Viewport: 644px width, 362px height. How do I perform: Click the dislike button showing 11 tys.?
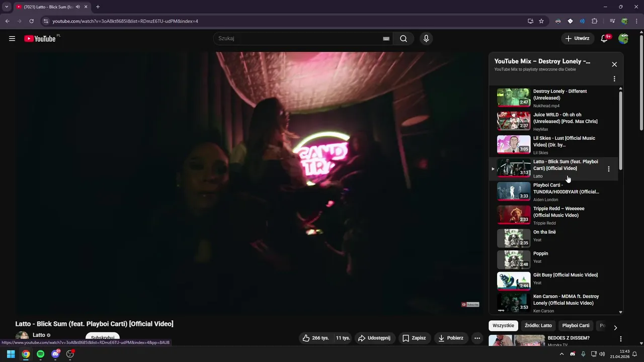coord(343,338)
